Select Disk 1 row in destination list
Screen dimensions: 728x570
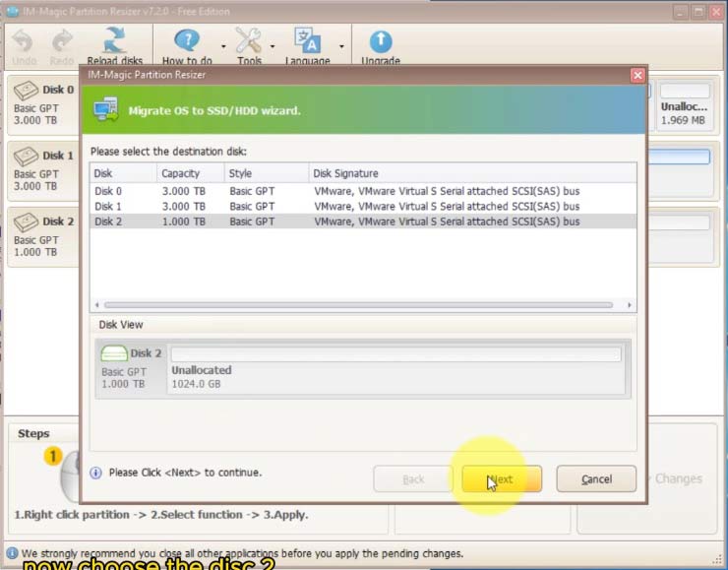coord(363,207)
